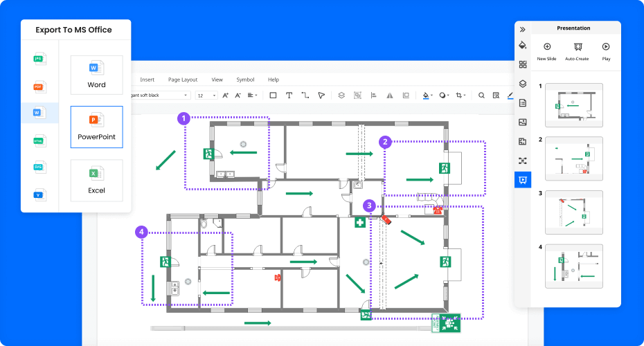Collapse the right panel with double chevron

tap(523, 29)
